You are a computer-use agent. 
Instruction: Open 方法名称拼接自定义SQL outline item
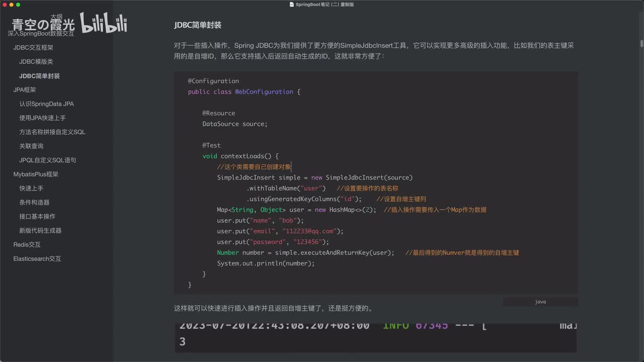tap(53, 132)
